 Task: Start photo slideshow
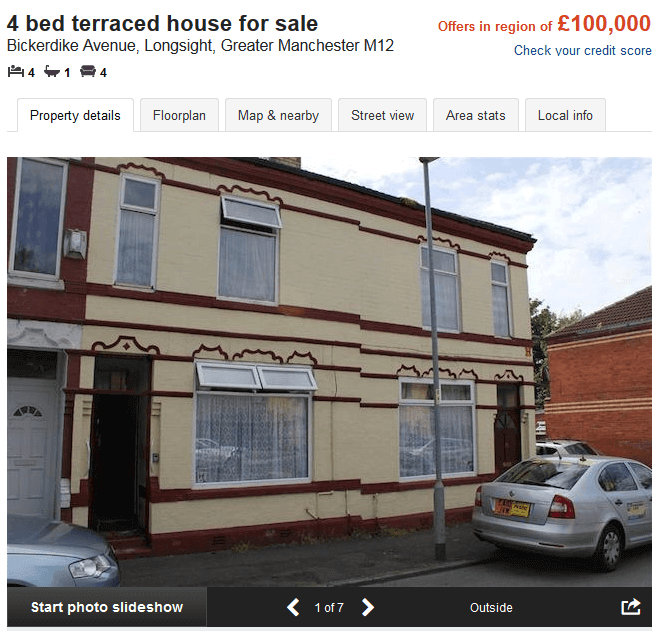click(107, 607)
